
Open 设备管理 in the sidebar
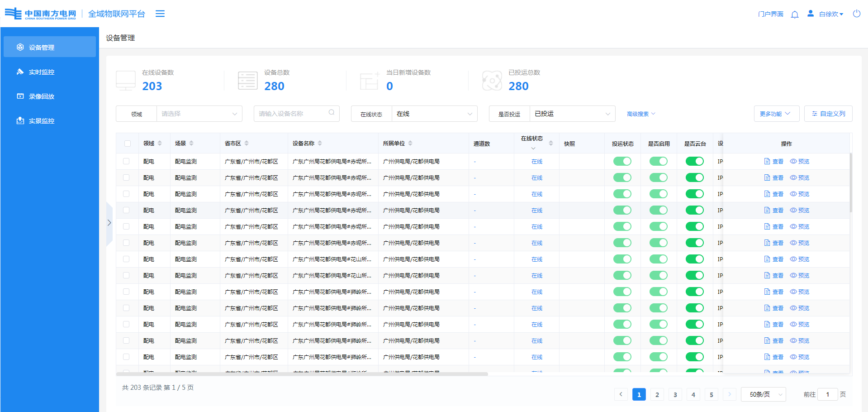coord(50,47)
